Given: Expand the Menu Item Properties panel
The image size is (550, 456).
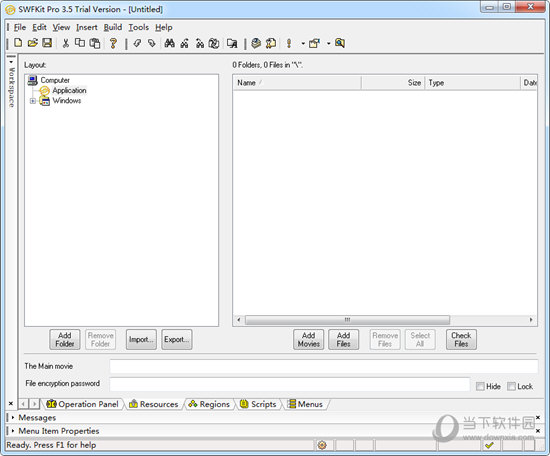Looking at the screenshot, I should coord(13,431).
